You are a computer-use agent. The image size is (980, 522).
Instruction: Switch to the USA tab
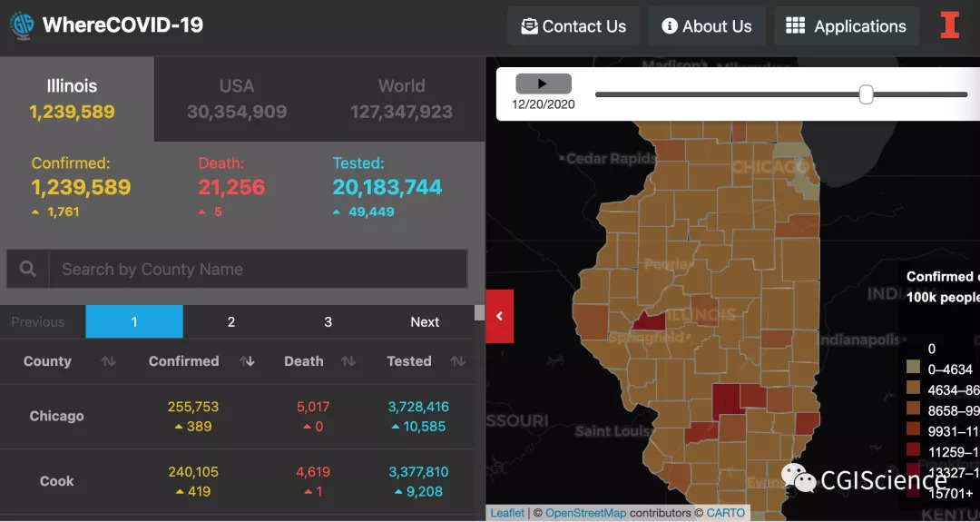[x=237, y=99]
